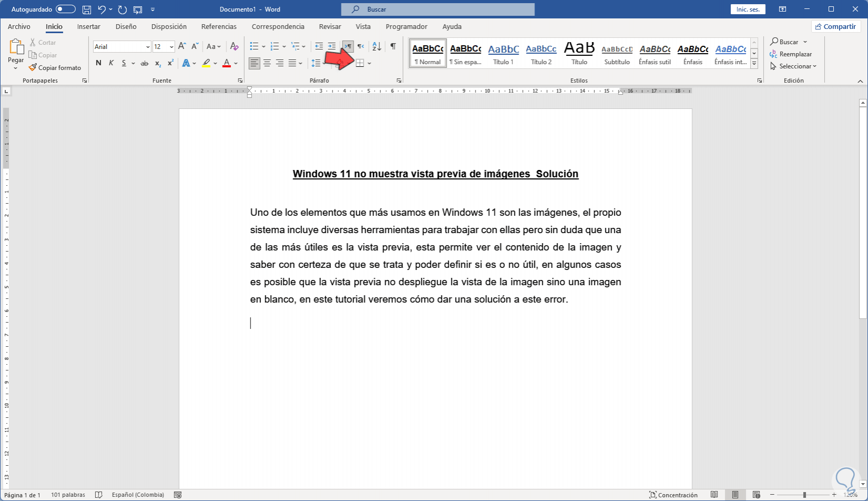Click the zoom slider handle
Viewport: 868px width, 501px height.
pos(804,495)
